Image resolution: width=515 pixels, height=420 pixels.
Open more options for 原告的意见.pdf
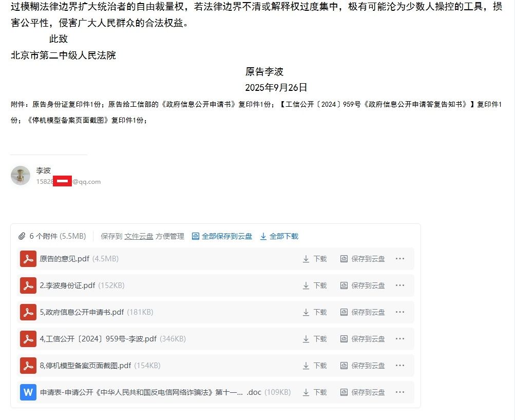click(x=400, y=259)
